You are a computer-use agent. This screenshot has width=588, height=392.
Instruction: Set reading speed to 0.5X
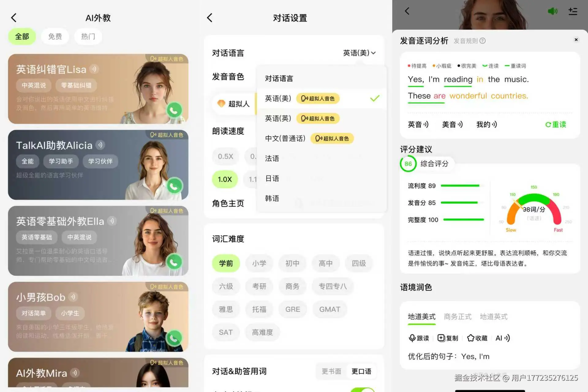tap(225, 156)
